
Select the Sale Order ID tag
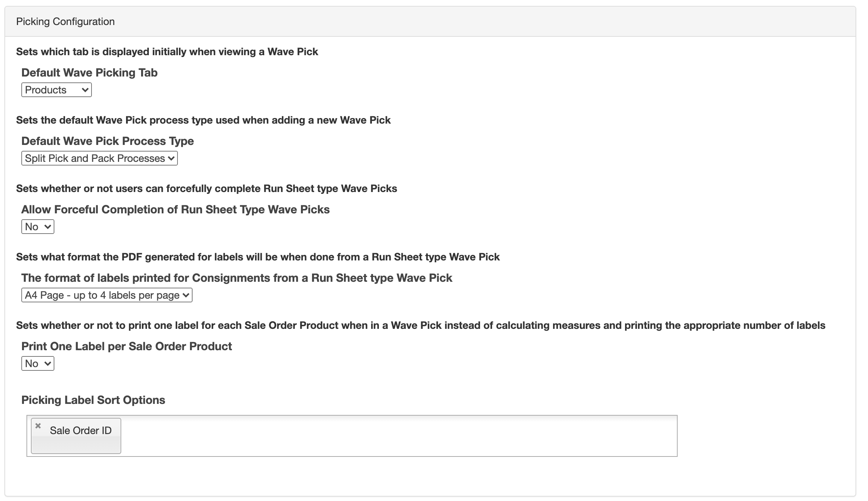click(x=80, y=431)
